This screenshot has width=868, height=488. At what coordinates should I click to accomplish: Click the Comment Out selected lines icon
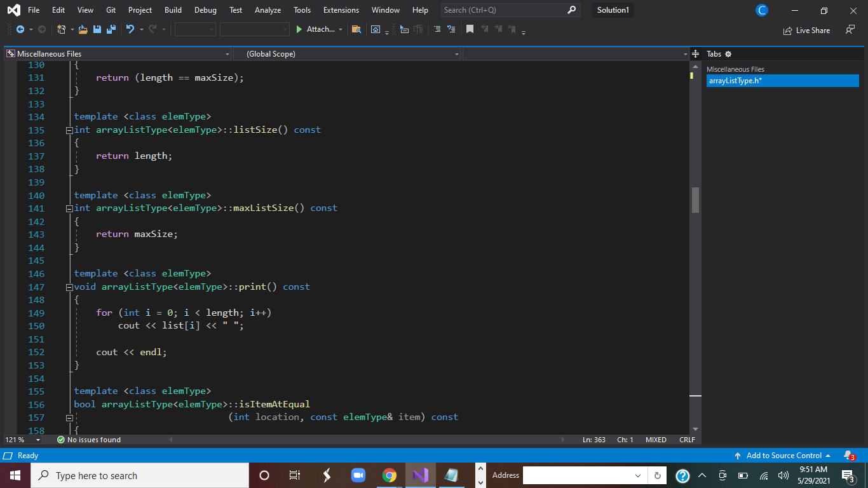436,29
